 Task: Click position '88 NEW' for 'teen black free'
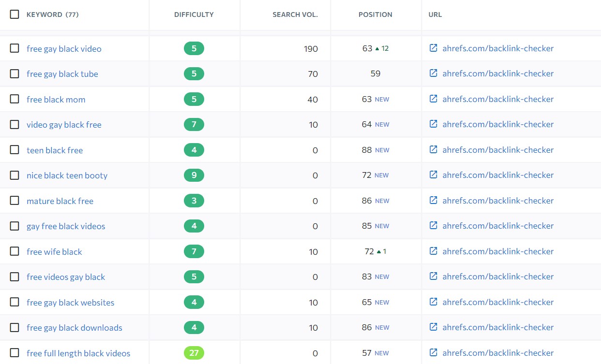coord(376,150)
